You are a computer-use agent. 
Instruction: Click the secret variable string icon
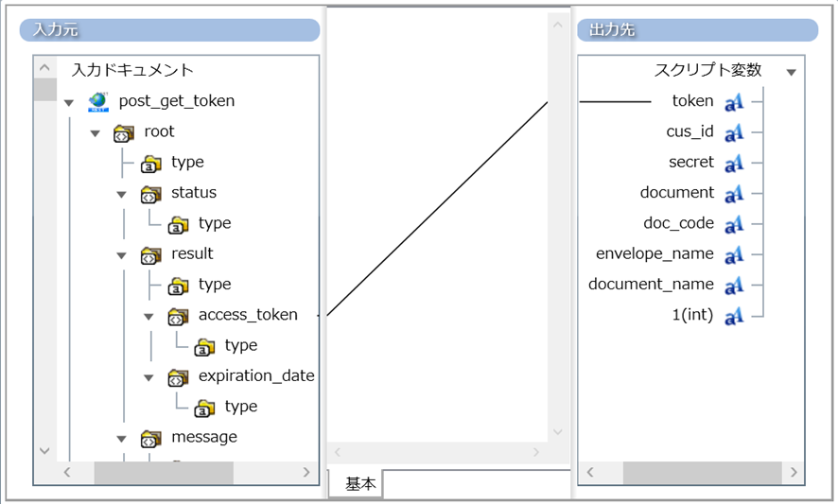[x=734, y=164]
